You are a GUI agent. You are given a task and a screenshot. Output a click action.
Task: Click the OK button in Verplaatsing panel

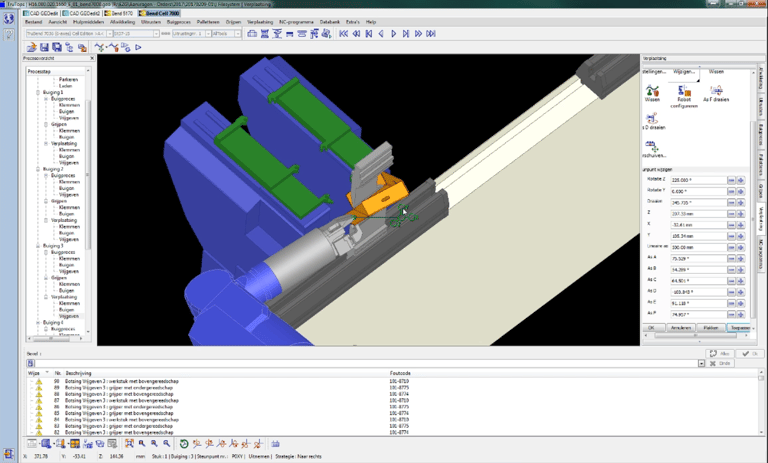[653, 328]
